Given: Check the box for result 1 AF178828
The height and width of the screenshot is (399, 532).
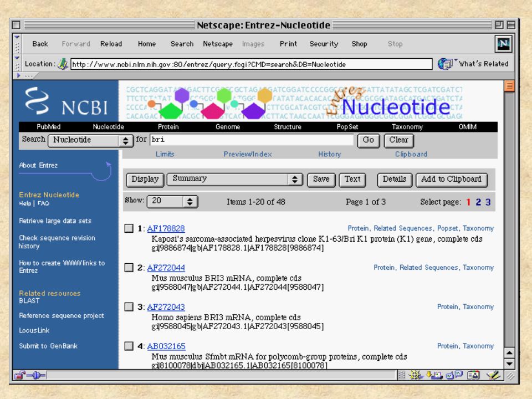Looking at the screenshot, I should tap(129, 228).
